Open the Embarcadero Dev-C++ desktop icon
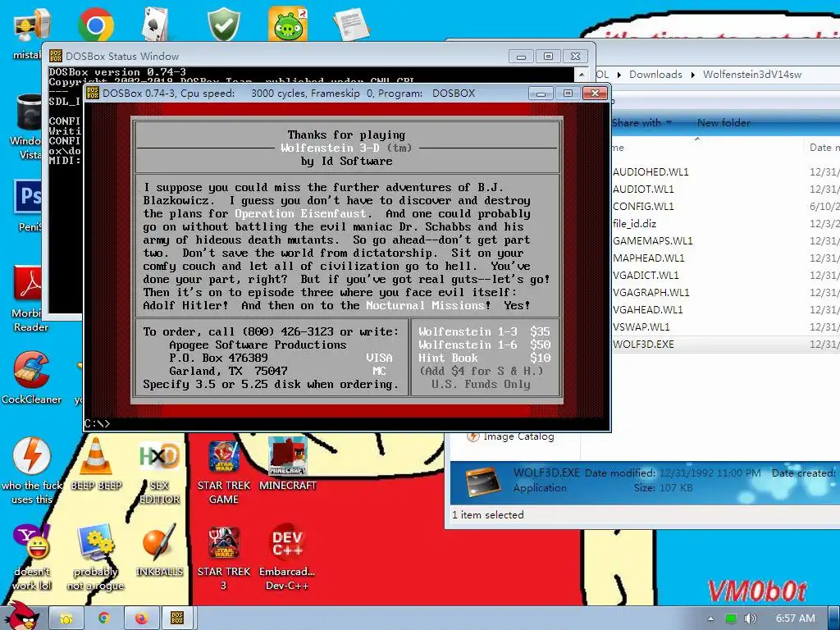840x630 pixels. [x=288, y=542]
